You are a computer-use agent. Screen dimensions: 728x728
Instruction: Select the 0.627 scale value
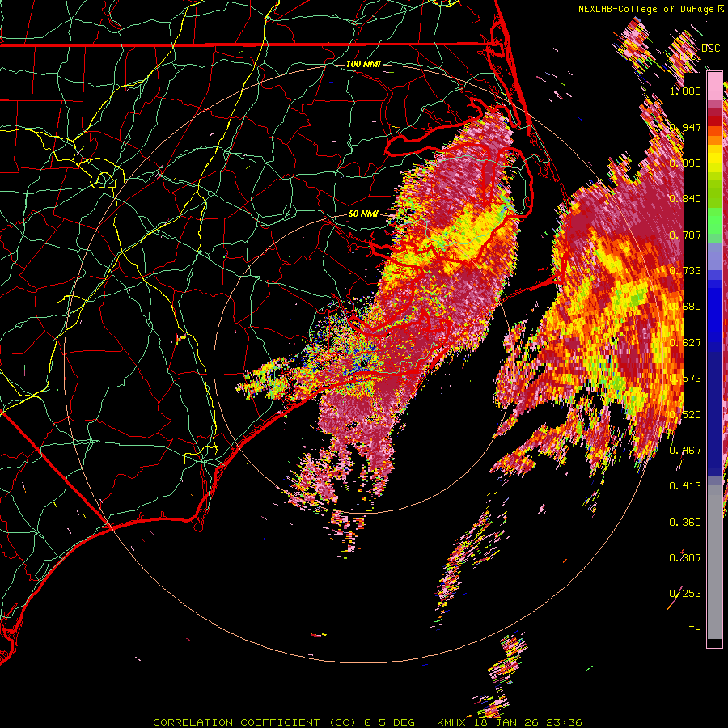coord(685,343)
